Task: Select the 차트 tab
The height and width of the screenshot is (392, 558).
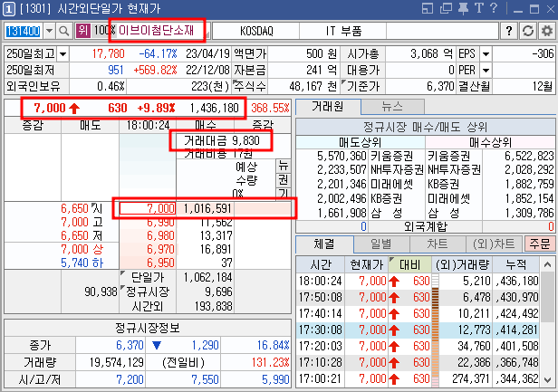Action: point(438,244)
